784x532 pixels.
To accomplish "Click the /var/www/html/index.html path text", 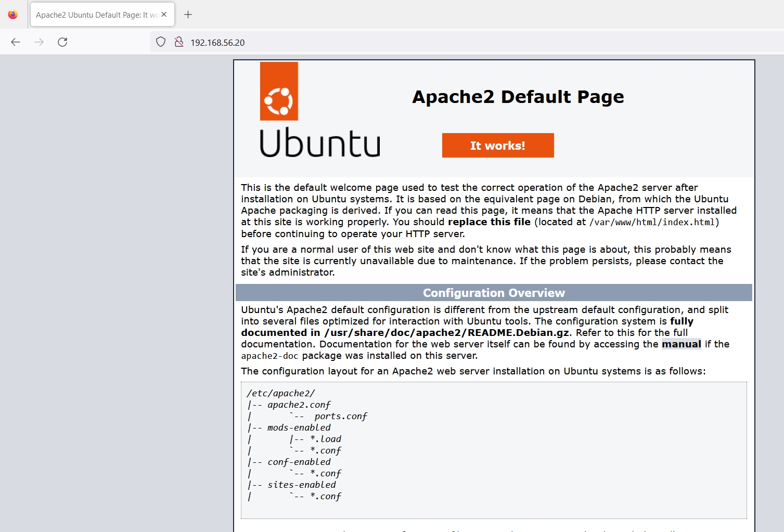I will (652, 222).
